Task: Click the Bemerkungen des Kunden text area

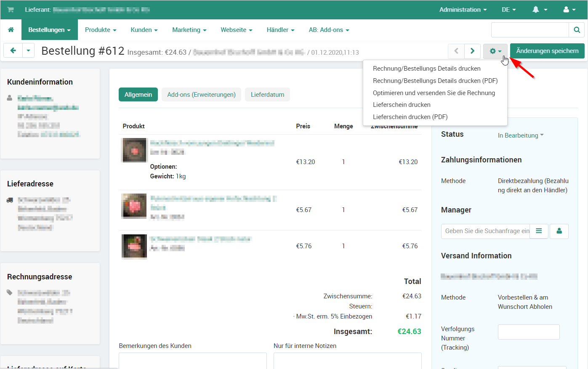Action: click(193, 361)
